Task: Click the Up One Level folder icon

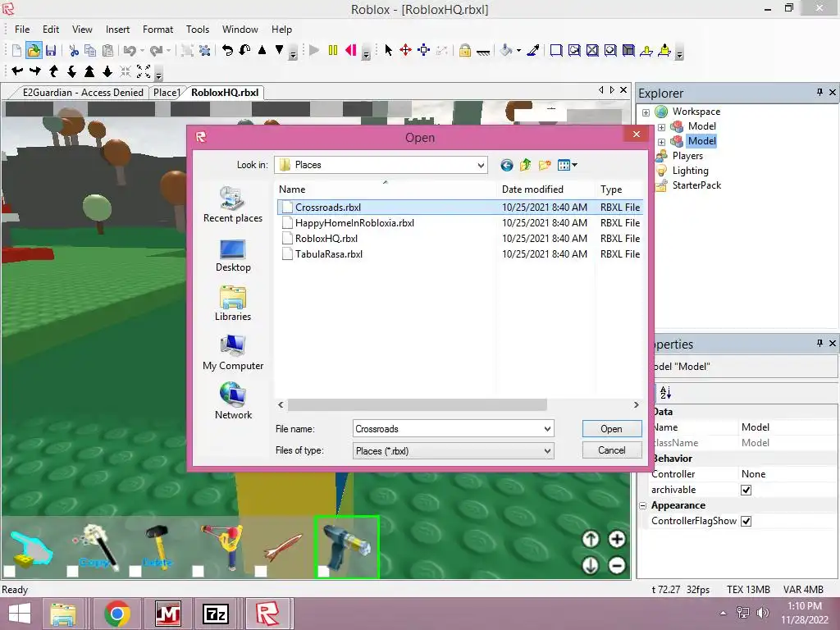Action: tap(525, 165)
